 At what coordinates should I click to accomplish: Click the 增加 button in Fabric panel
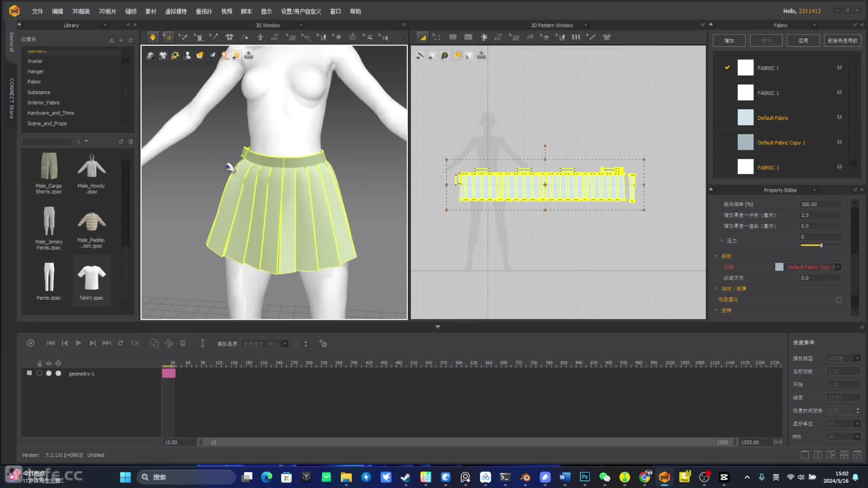(x=729, y=40)
